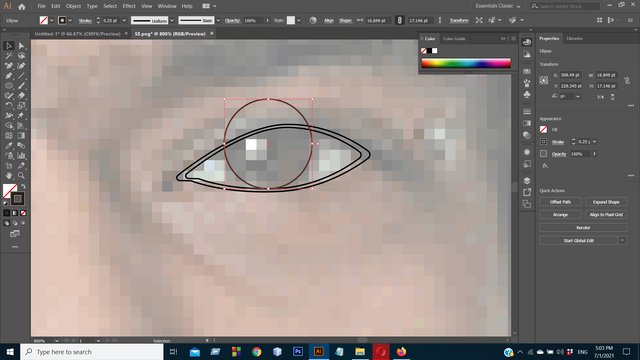Open the Home screen icon
The image size is (640, 360).
click(22, 6)
